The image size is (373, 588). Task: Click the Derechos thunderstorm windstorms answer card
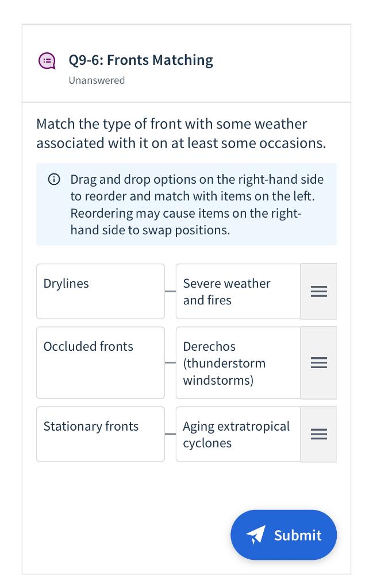[x=238, y=362]
